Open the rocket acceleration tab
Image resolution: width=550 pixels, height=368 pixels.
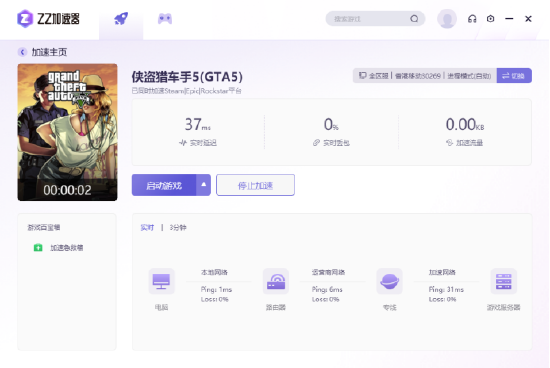(x=121, y=19)
